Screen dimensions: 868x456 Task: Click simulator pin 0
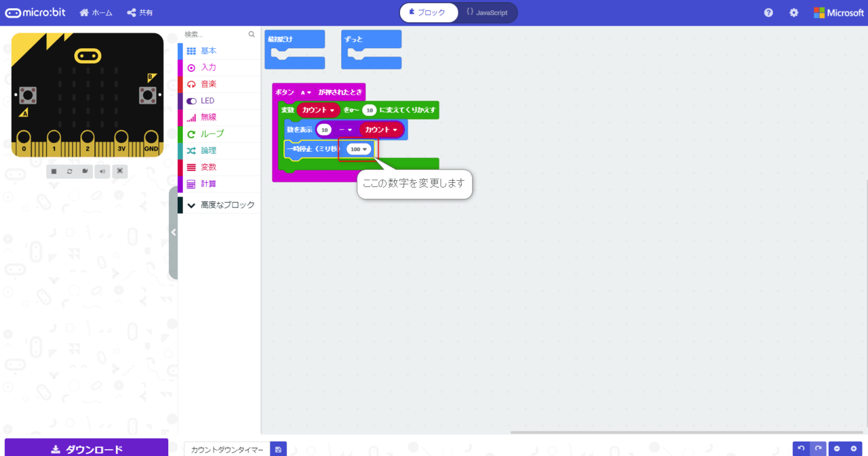tap(24, 143)
